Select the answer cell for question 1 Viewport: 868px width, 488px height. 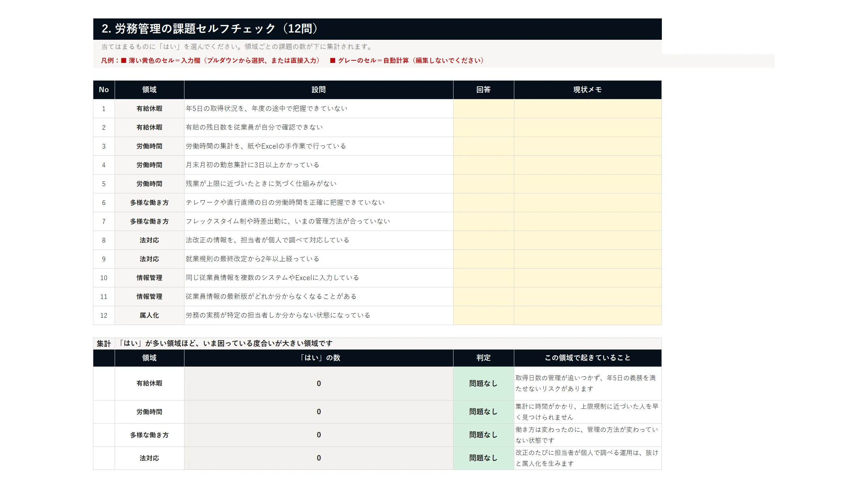pyautogui.click(x=484, y=108)
